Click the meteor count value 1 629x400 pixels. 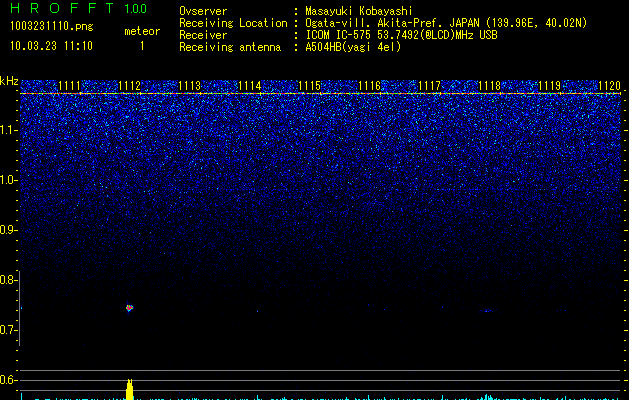[142, 46]
